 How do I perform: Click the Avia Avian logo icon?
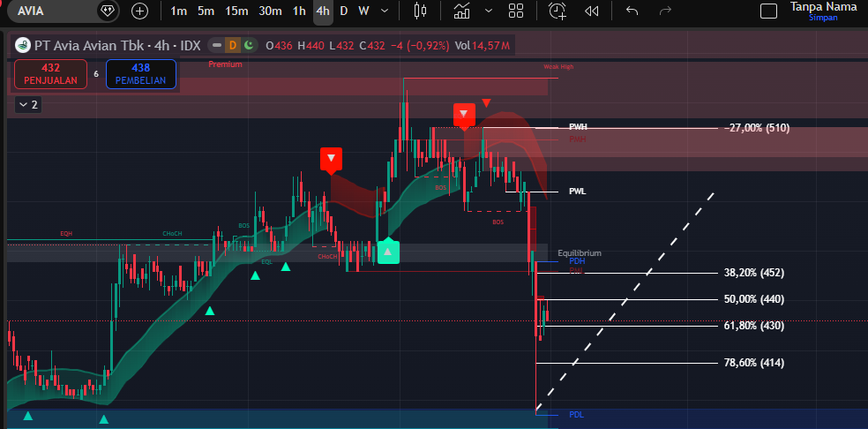(23, 45)
